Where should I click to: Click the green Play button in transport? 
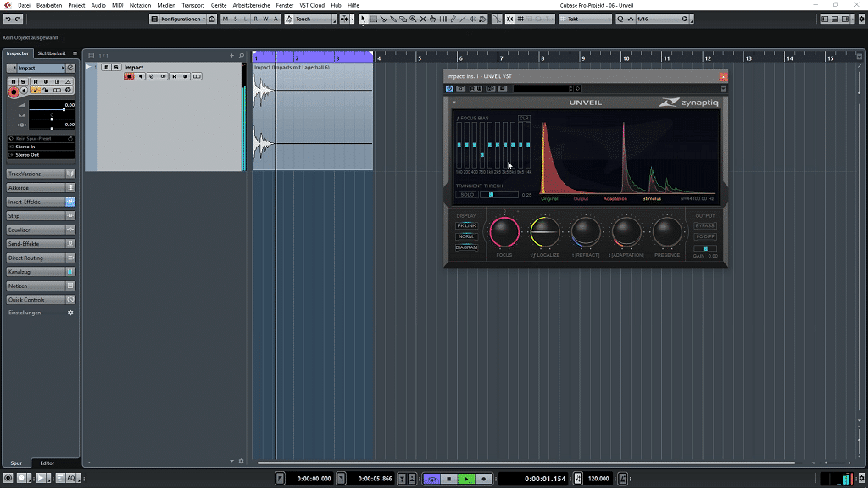[x=466, y=479]
